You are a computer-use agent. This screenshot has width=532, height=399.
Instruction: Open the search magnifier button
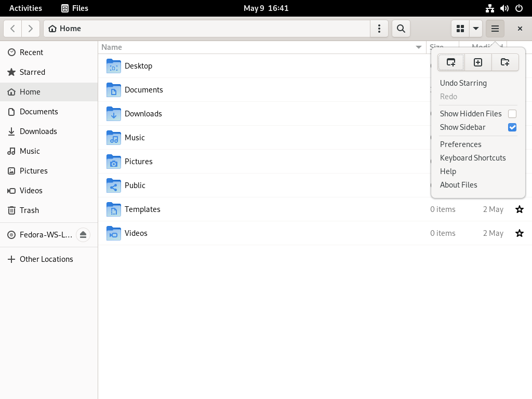(401, 29)
